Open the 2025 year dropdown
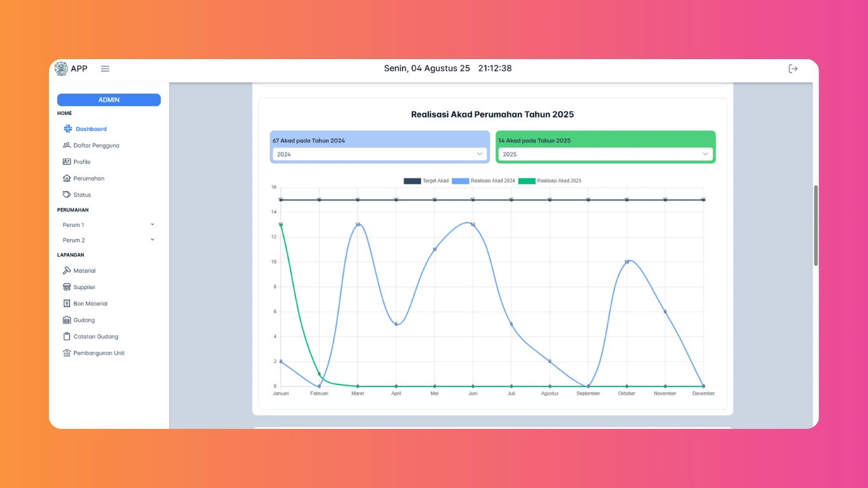 click(605, 154)
